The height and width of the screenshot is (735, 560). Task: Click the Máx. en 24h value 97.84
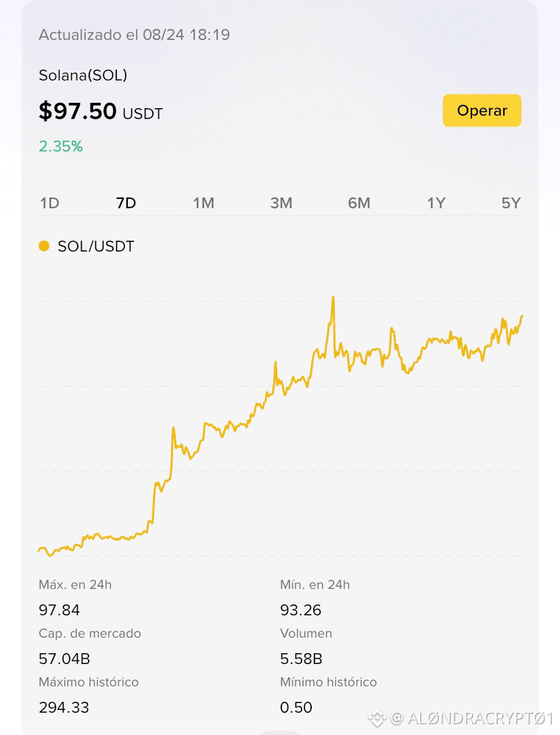[x=59, y=610]
